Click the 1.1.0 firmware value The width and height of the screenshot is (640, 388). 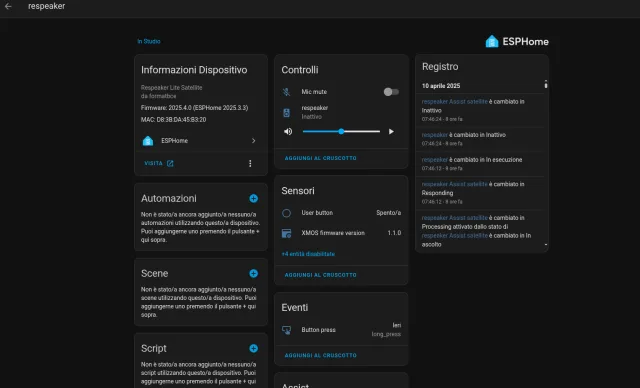[394, 233]
